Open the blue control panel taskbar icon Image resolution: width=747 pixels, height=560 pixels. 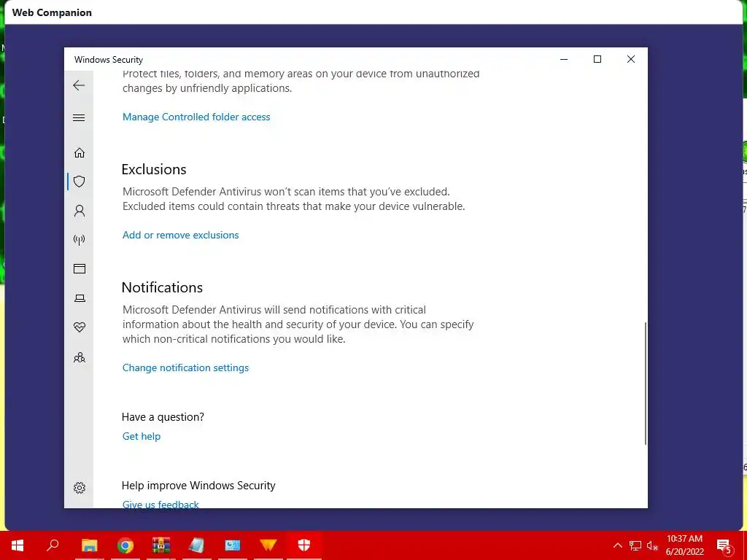[233, 545]
